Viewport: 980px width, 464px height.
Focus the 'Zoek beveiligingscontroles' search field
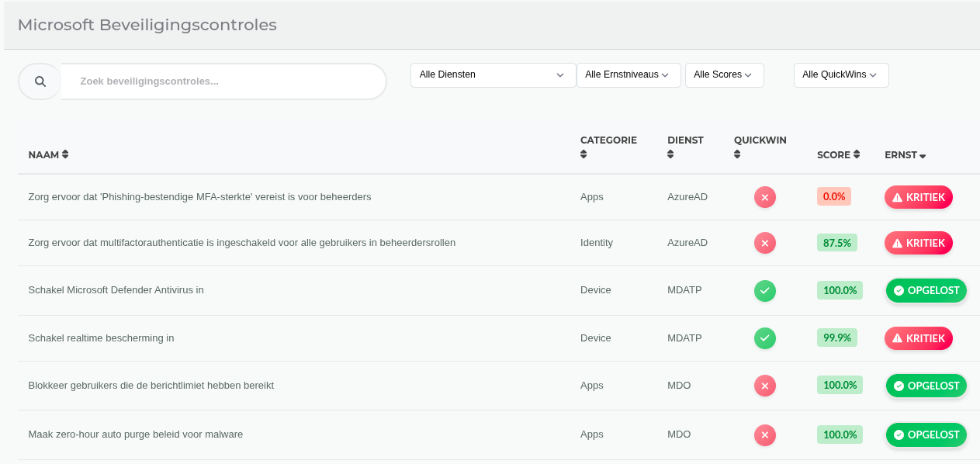click(223, 81)
